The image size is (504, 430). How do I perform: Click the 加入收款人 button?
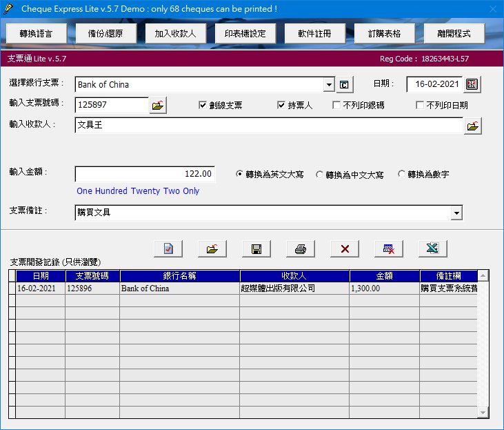pyautogui.click(x=176, y=33)
